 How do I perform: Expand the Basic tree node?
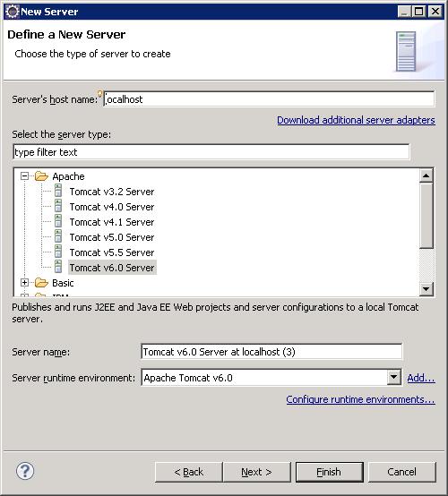coord(25,282)
